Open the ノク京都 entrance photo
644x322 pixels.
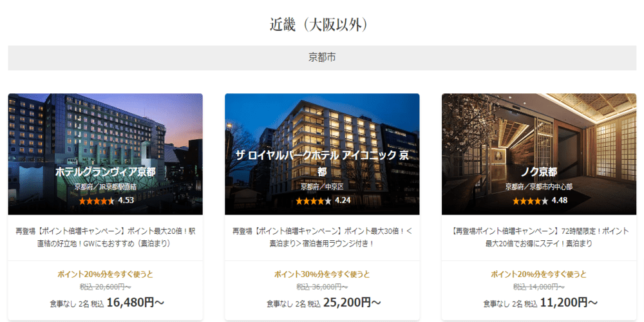(x=539, y=154)
